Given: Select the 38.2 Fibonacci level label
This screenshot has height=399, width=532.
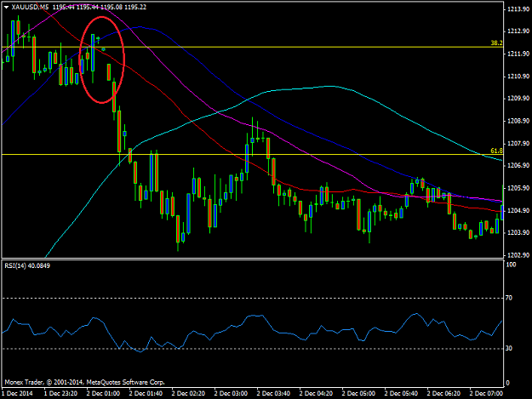Looking at the screenshot, I should pos(496,43).
